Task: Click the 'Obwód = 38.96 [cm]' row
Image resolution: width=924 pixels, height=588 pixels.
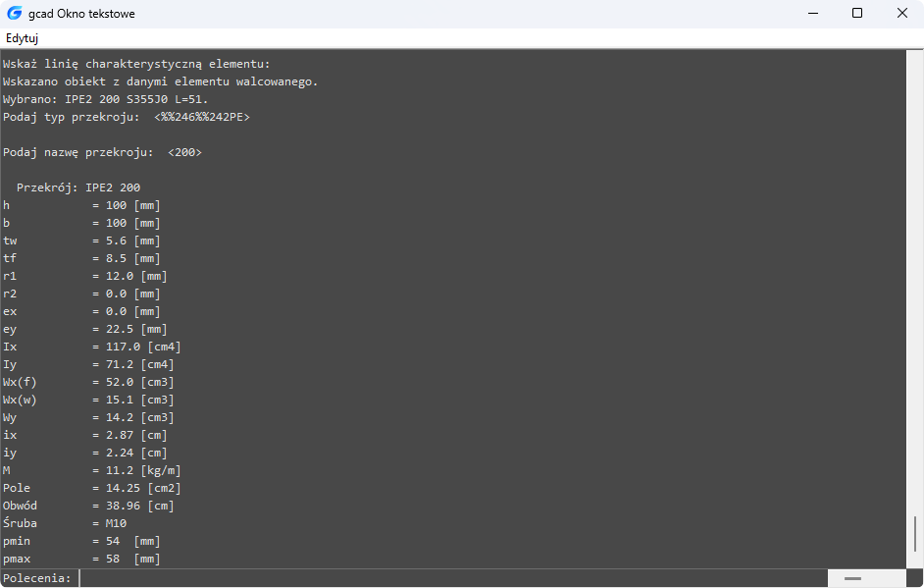Action: [88, 506]
